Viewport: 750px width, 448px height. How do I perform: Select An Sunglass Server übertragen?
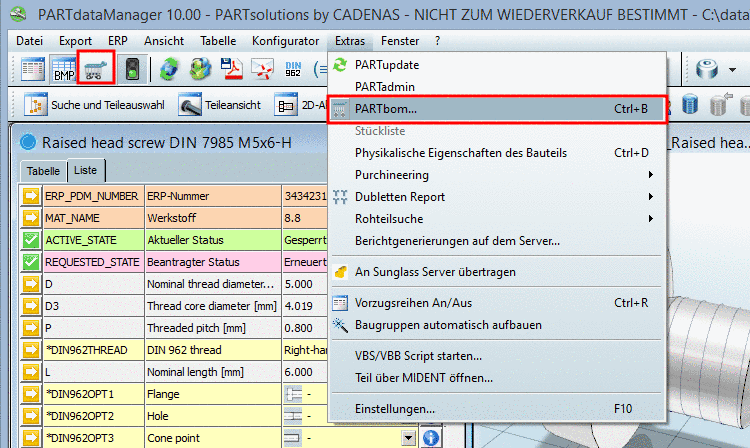[497, 272]
